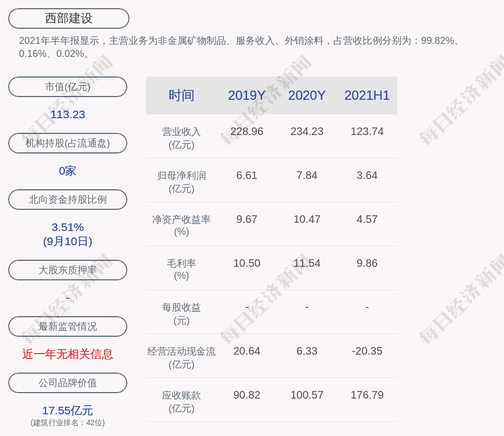Click the net profit value 6.61
The width and height of the screenshot is (504, 436).
pos(247,176)
